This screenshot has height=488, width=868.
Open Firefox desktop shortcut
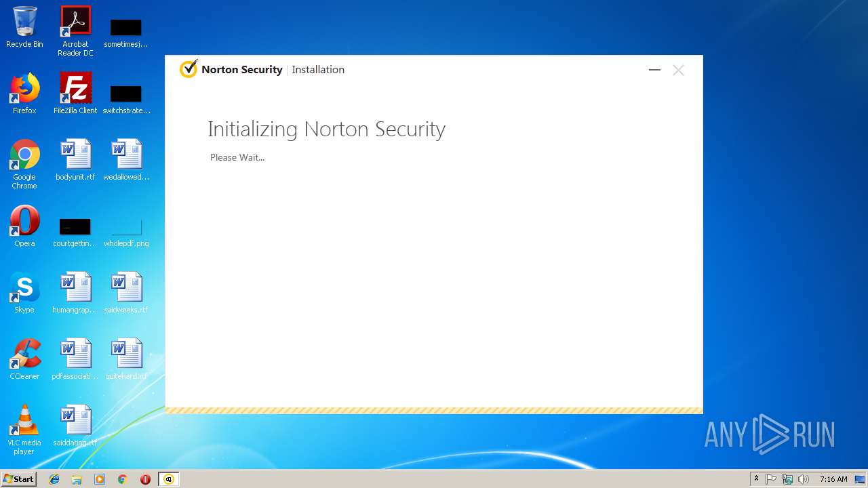(x=24, y=94)
